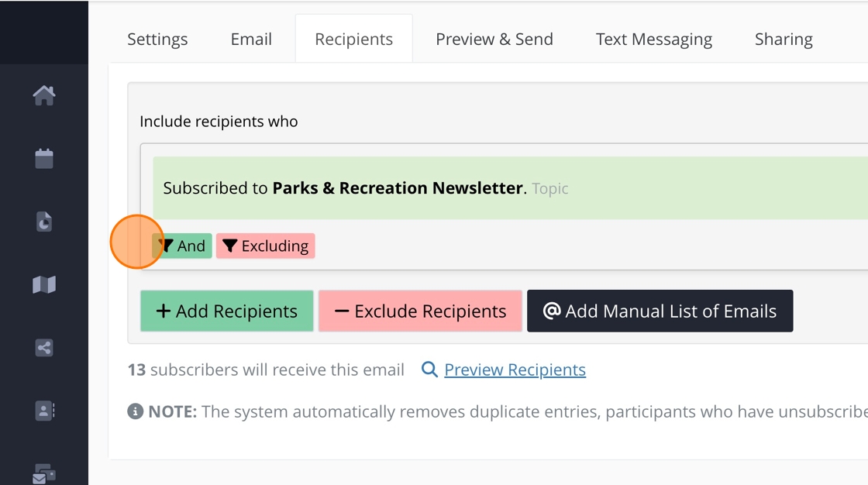
Task: Open the Preview & Send tab
Action: pyautogui.click(x=494, y=40)
